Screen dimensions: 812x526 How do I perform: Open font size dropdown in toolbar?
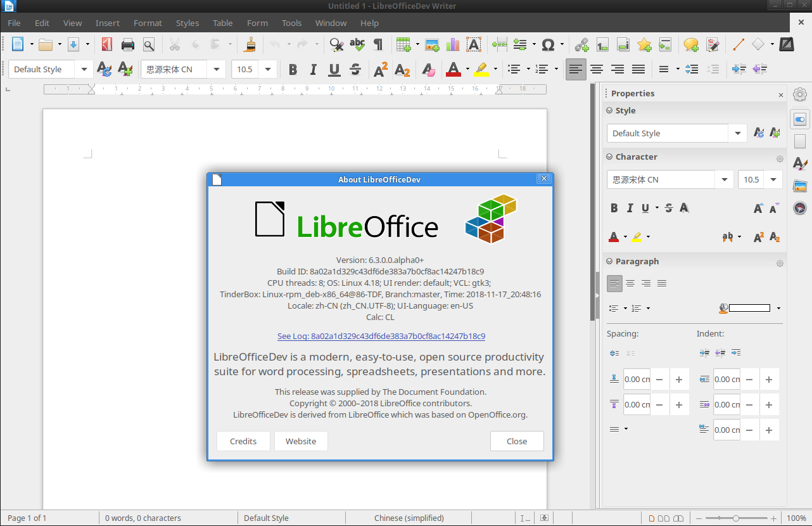point(269,69)
